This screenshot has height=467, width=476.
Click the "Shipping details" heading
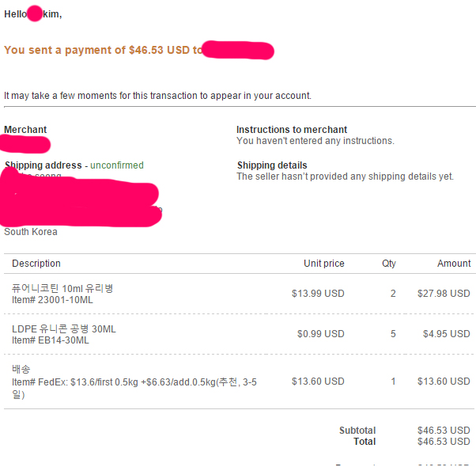tap(272, 165)
